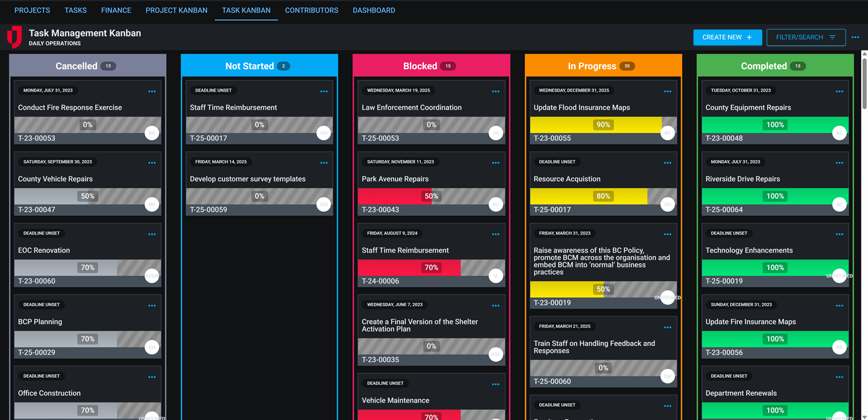Click the Create New button
868x420 pixels.
click(x=727, y=37)
